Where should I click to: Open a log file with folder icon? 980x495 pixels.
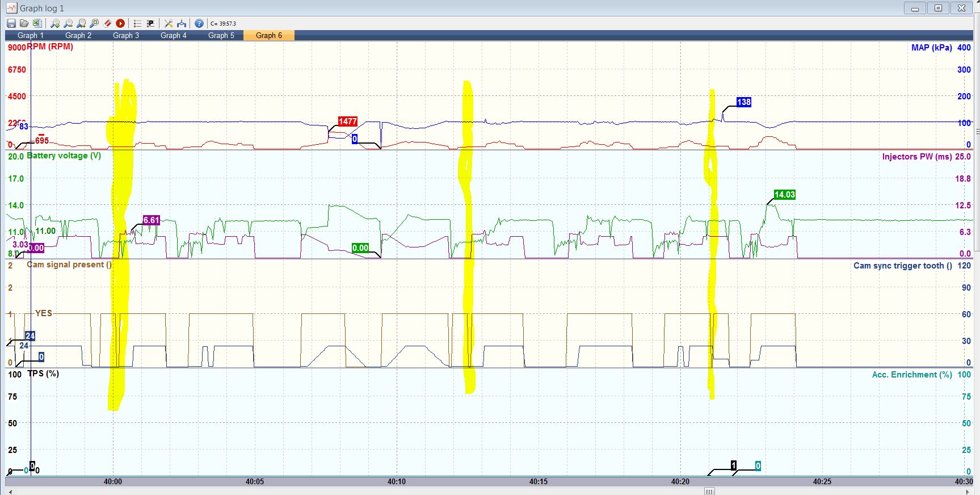pyautogui.click(x=24, y=23)
